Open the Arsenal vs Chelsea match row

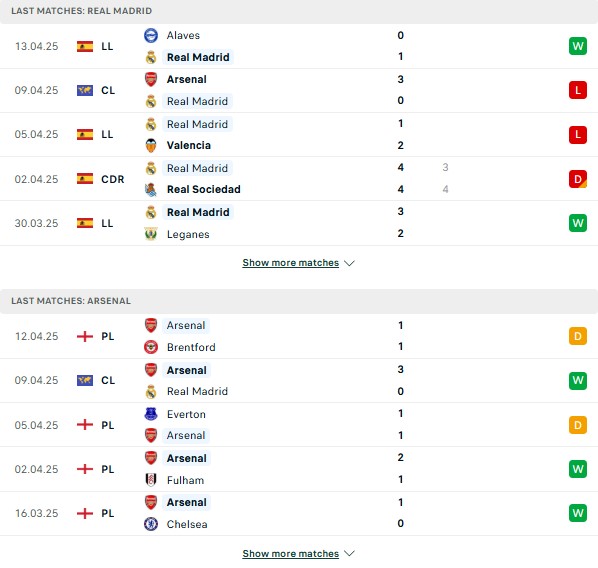coord(299,513)
